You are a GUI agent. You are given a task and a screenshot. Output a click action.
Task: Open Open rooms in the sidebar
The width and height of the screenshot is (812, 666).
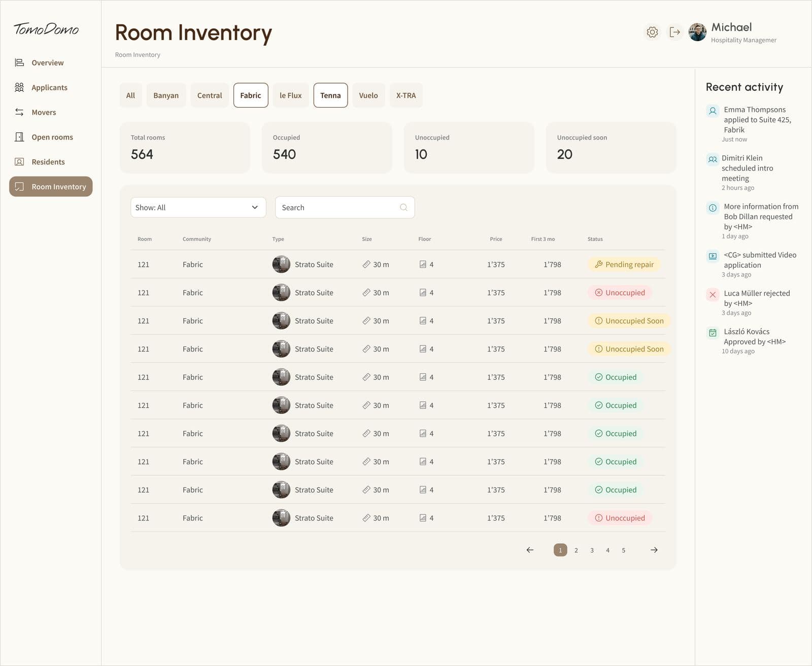[51, 137]
